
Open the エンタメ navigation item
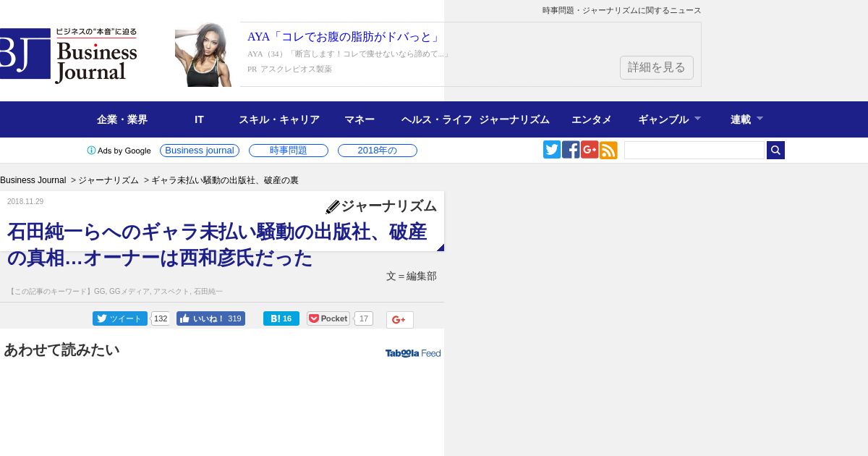592,119
